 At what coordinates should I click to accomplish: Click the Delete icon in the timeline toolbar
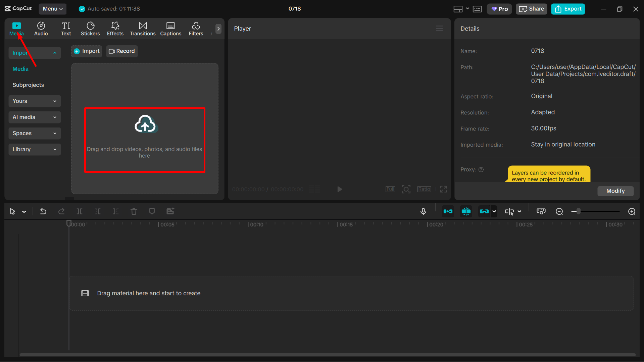[x=134, y=211]
